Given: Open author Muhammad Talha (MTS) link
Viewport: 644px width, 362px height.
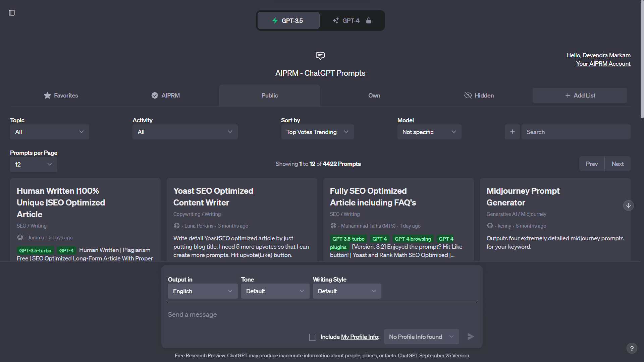Looking at the screenshot, I should tap(368, 226).
